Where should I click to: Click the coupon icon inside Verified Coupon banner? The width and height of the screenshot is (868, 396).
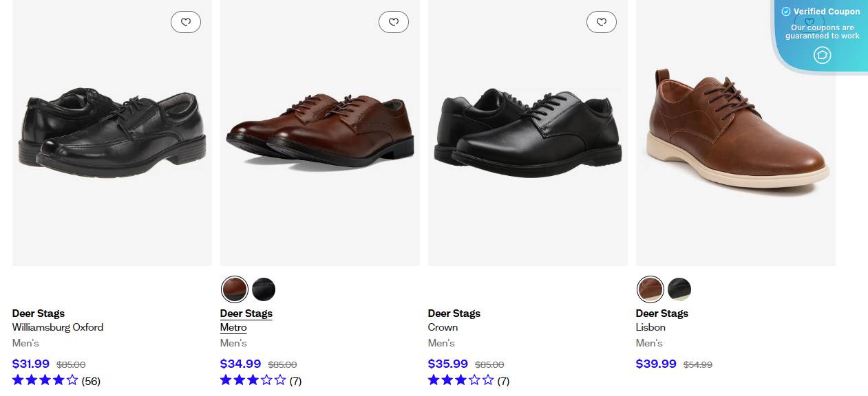pyautogui.click(x=822, y=55)
